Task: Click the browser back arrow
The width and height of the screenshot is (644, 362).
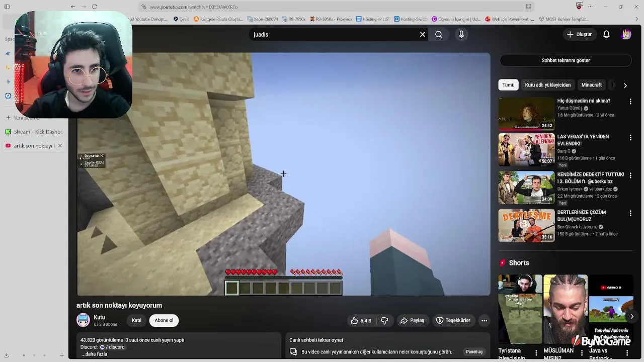Action: tap(73, 7)
